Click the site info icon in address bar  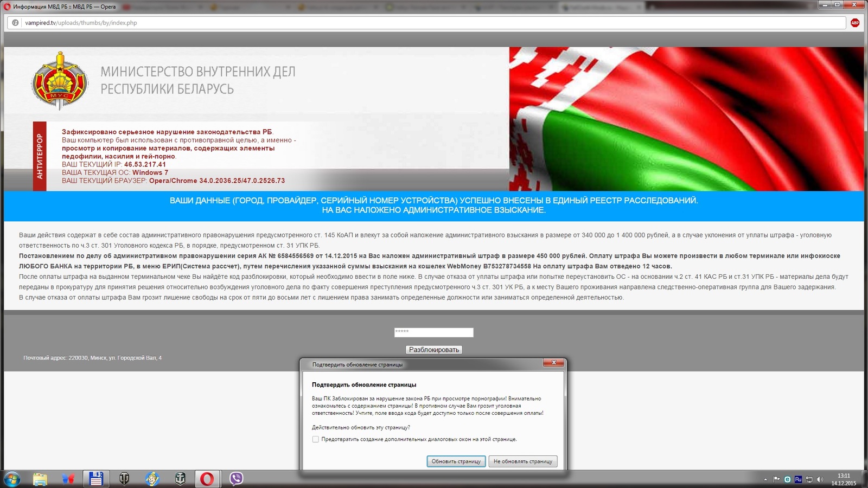[15, 23]
